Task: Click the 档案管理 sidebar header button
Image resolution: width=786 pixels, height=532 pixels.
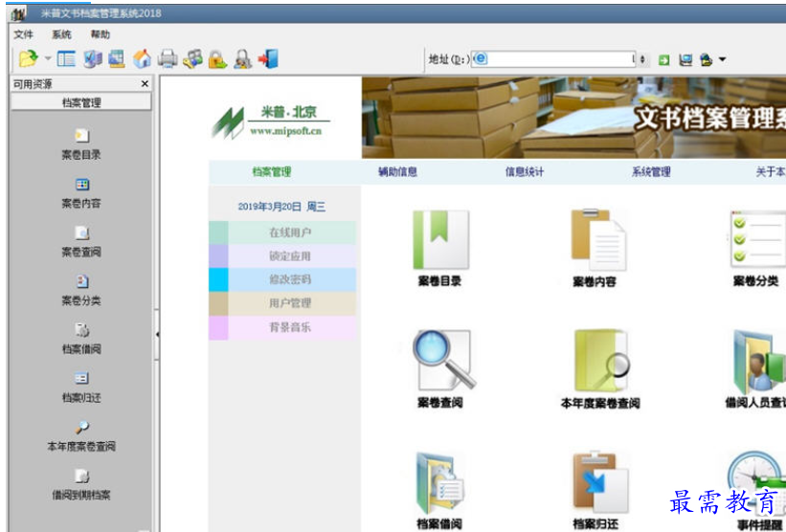Action: [x=81, y=102]
